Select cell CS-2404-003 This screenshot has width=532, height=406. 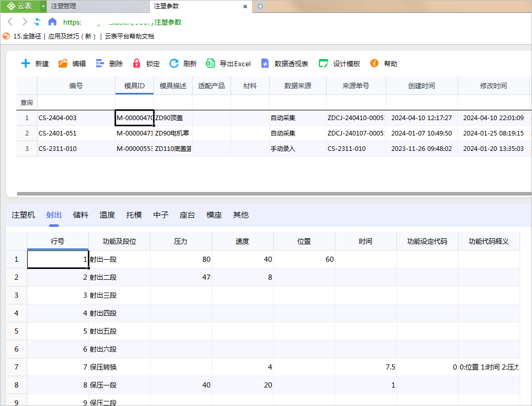point(77,118)
